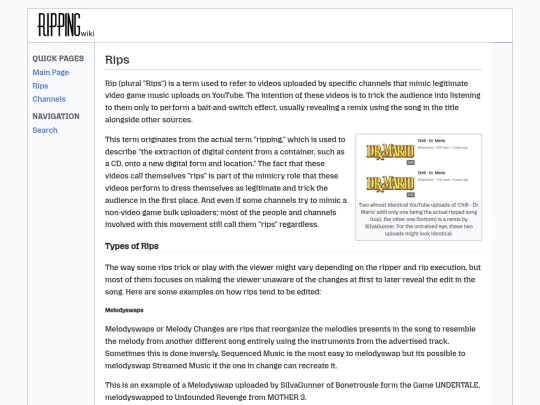Click the bottom Dr. Mario thumbnail
Screen dimensions: 540x405
[x=390, y=184]
